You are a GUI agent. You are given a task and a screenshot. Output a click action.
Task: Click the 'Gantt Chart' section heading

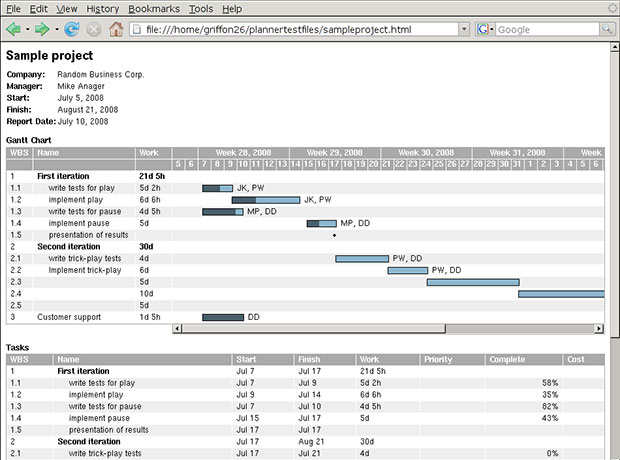coord(28,140)
